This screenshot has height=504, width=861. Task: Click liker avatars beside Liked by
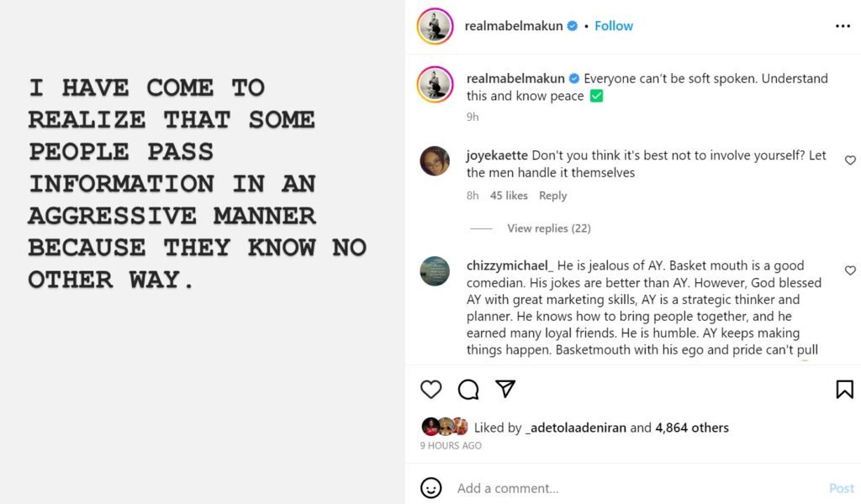point(444,427)
